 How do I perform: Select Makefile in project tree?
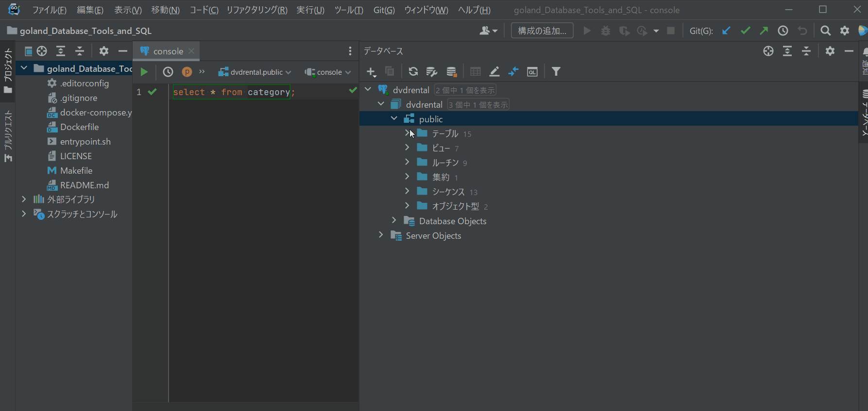click(70, 171)
